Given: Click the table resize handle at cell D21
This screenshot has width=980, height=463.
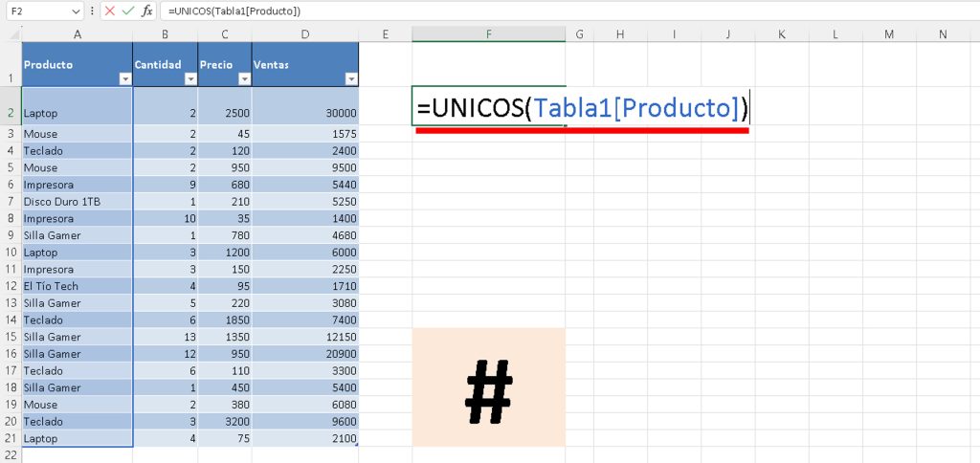Looking at the screenshot, I should point(357,445).
